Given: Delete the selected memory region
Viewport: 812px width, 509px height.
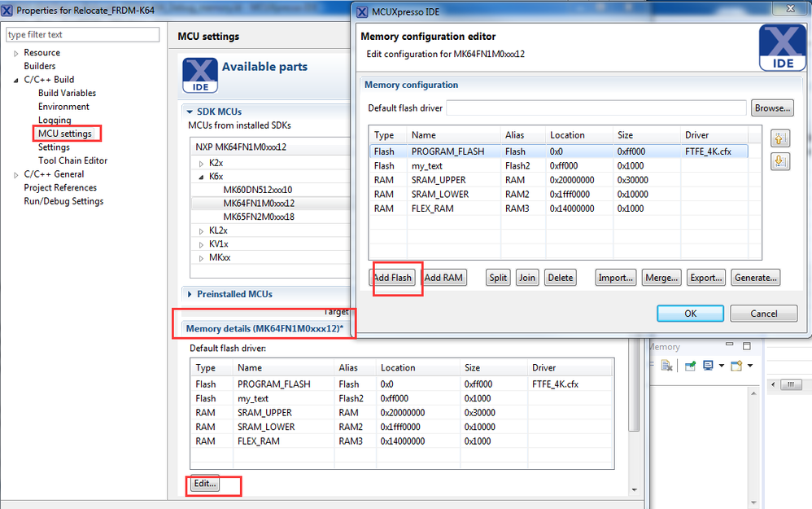Looking at the screenshot, I should point(561,278).
